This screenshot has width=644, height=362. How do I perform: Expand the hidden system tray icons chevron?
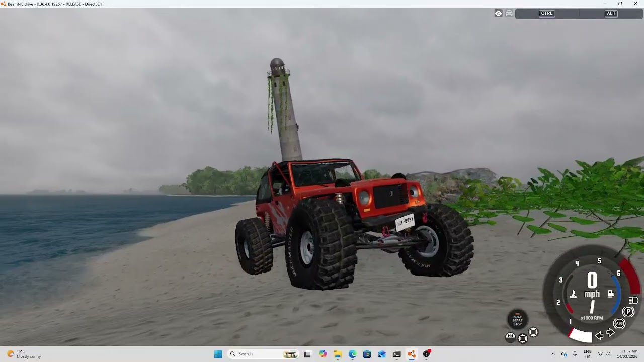[553, 354]
